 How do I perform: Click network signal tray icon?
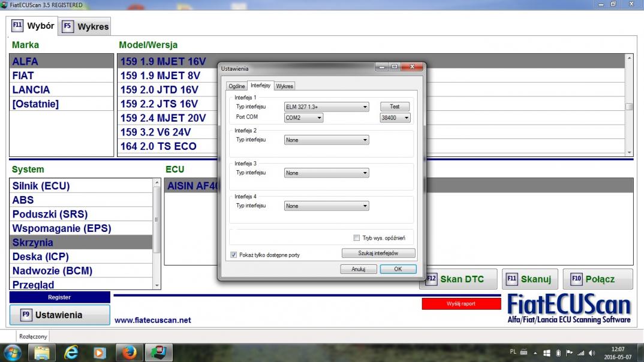581,353
